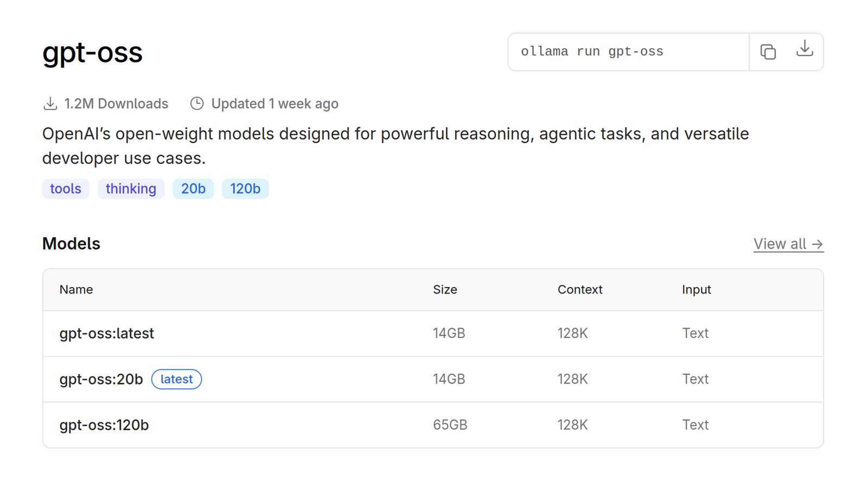The height and width of the screenshot is (492, 868).
Task: Select the tools tag
Action: click(x=66, y=189)
